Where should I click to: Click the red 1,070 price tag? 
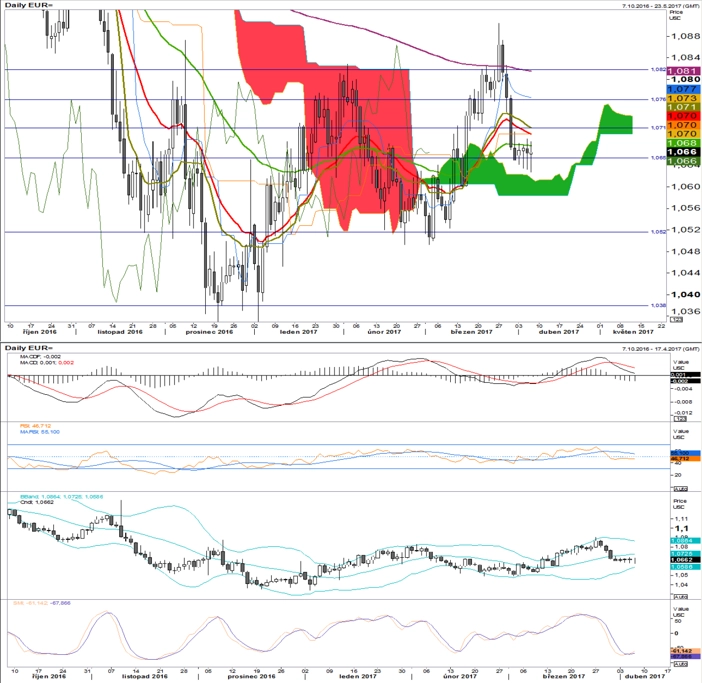[684, 116]
